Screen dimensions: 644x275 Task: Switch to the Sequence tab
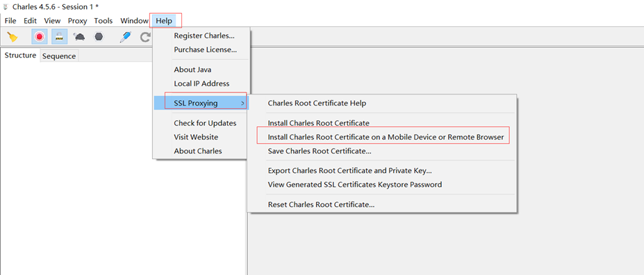59,56
